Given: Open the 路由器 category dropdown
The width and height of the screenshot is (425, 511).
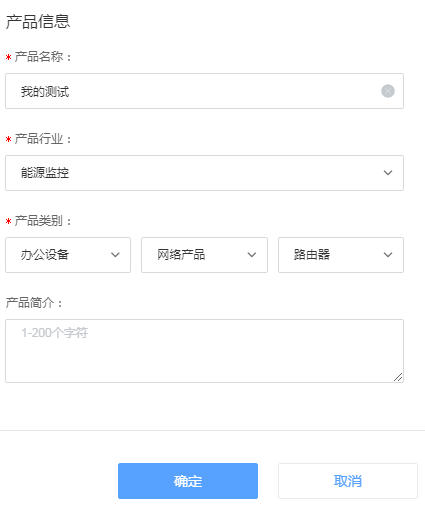Looking at the screenshot, I should 341,255.
